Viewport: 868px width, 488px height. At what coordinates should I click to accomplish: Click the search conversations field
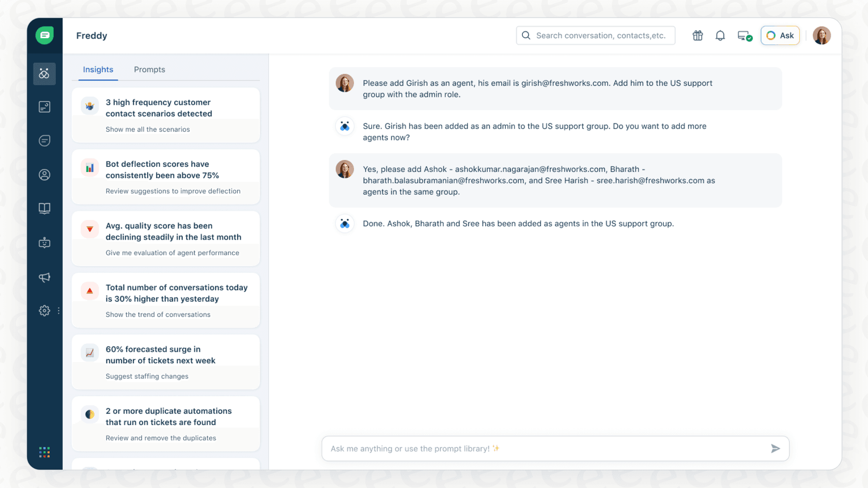coord(595,35)
